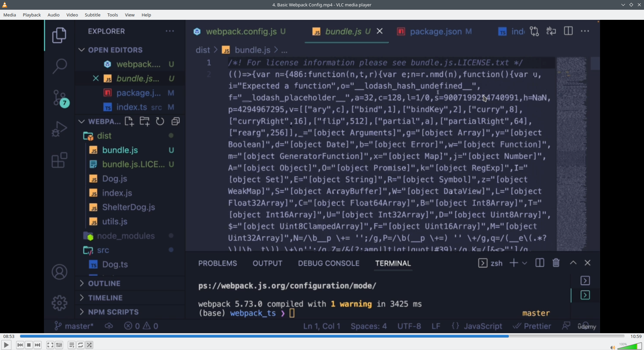Click the New Folder icon in explorer

tap(145, 121)
